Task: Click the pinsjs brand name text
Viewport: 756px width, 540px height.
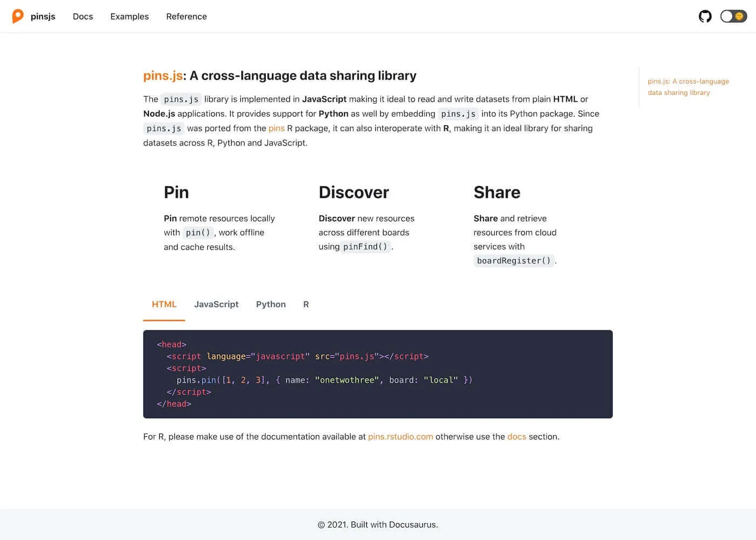Action: point(43,16)
